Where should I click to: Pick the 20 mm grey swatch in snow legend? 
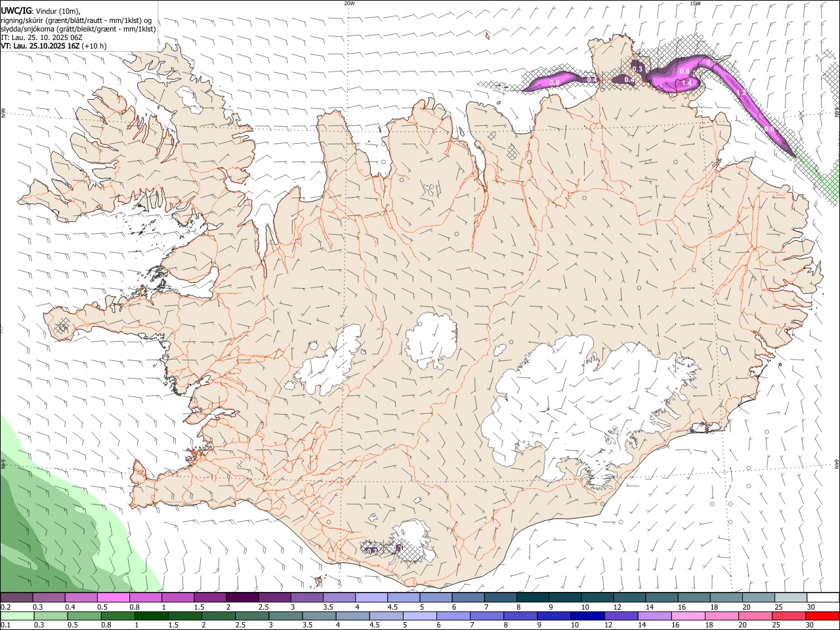point(759,597)
